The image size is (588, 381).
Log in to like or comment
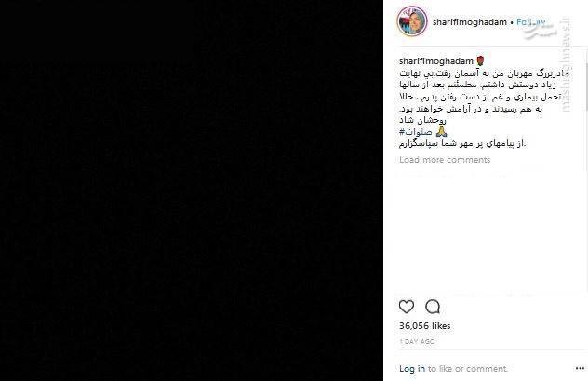click(412, 369)
